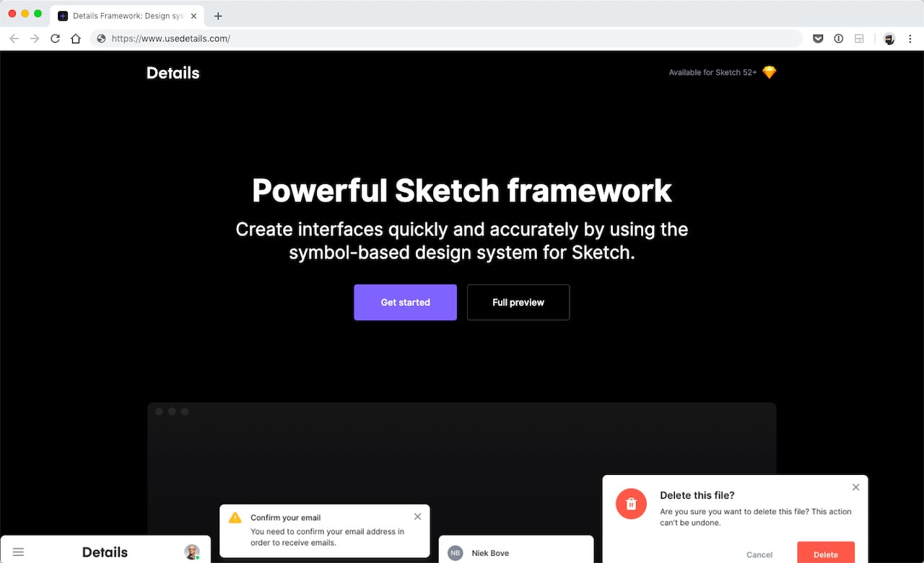Click the Full preview button
924x563 pixels.
pos(518,302)
